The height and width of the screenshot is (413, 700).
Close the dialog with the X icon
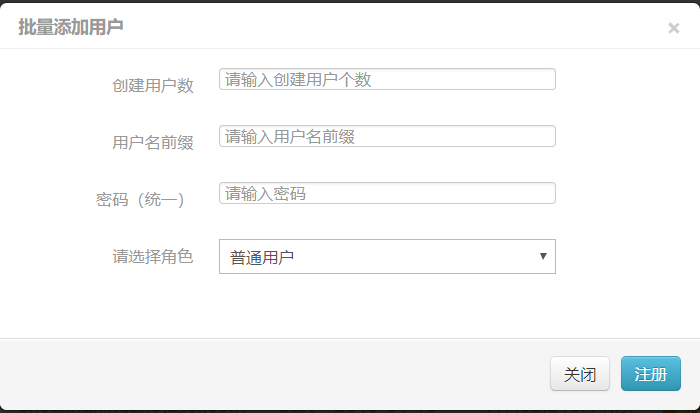point(673,28)
